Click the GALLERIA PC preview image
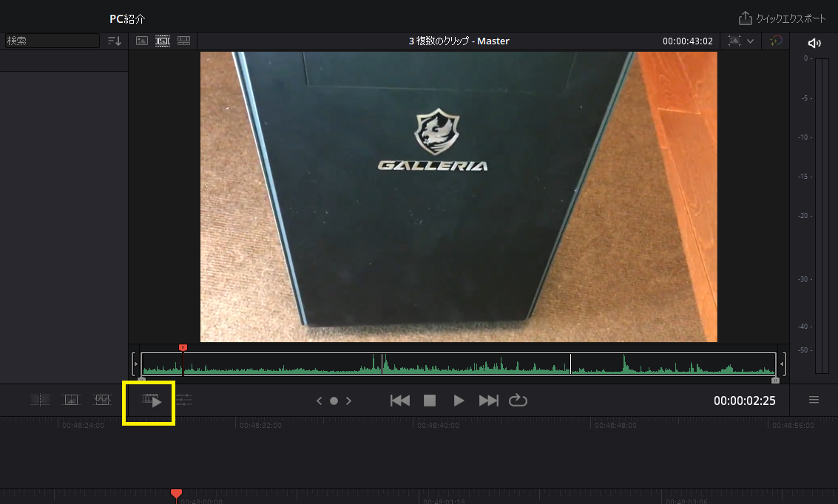 click(459, 197)
